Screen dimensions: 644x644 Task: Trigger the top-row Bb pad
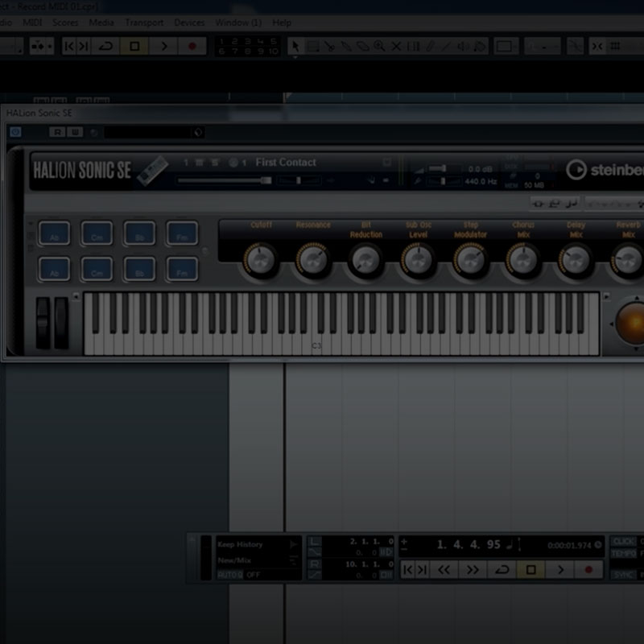click(139, 233)
